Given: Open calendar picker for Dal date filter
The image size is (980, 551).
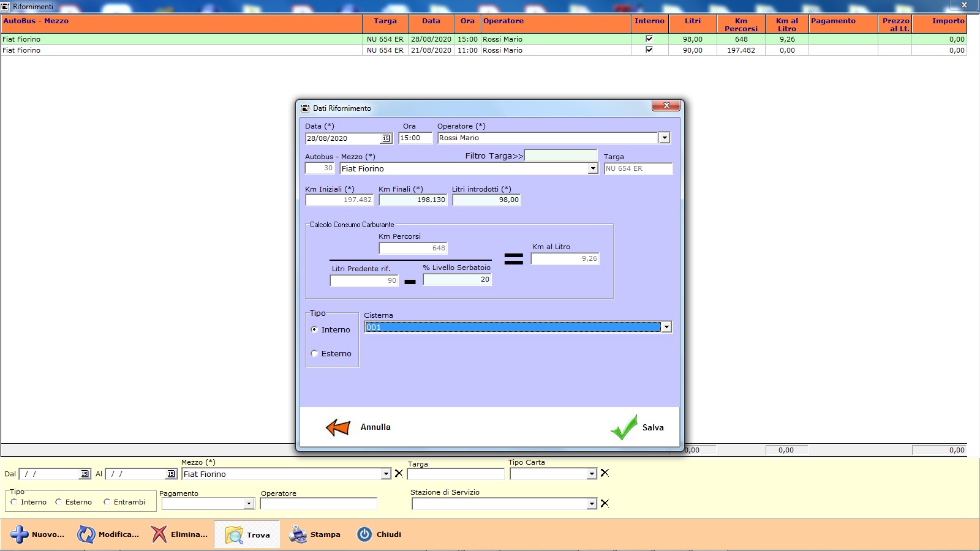Looking at the screenshot, I should [85, 474].
